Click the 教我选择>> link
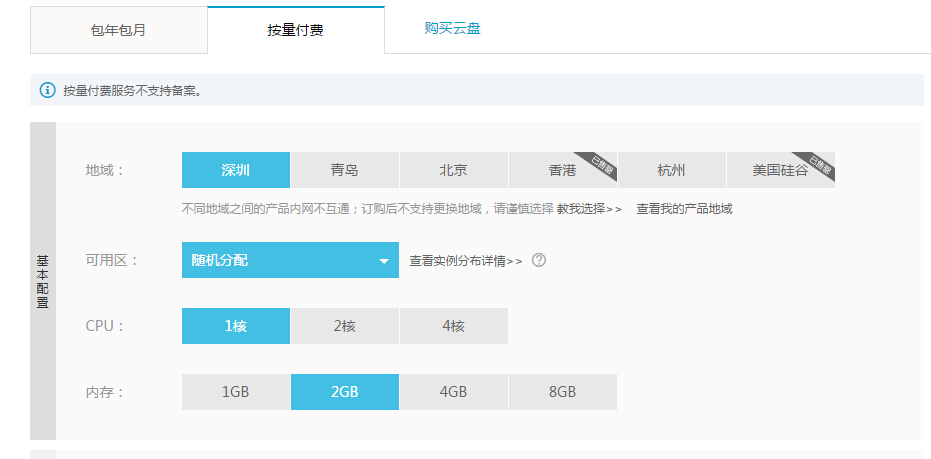The width and height of the screenshot is (931, 459). point(589,209)
